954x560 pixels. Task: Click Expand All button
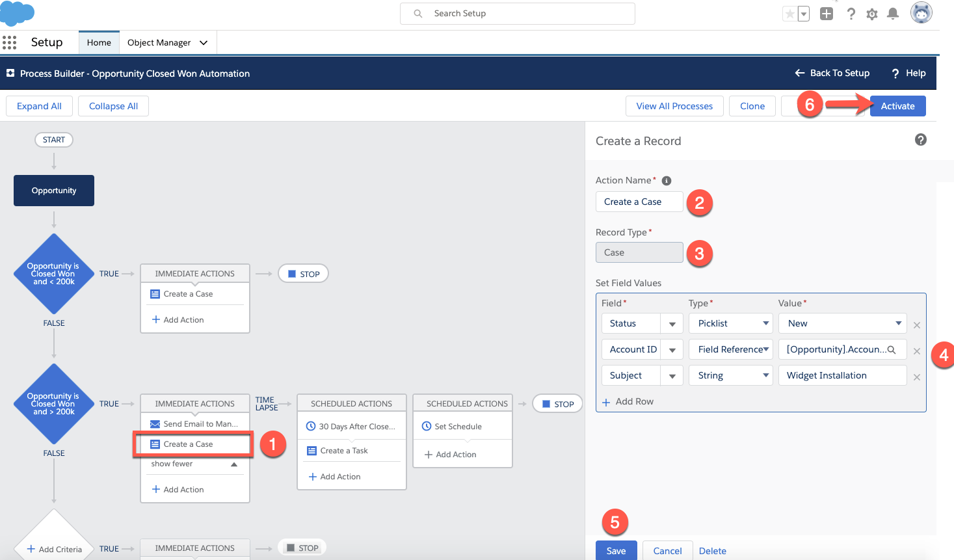coord(39,106)
